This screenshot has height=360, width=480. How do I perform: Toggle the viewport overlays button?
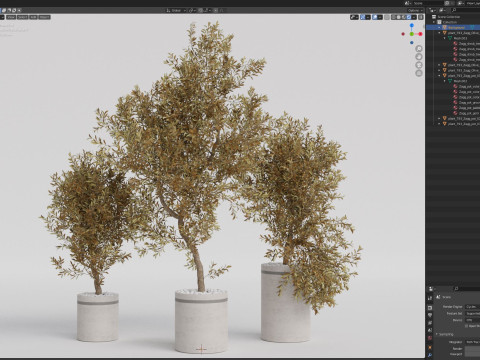pos(375,17)
